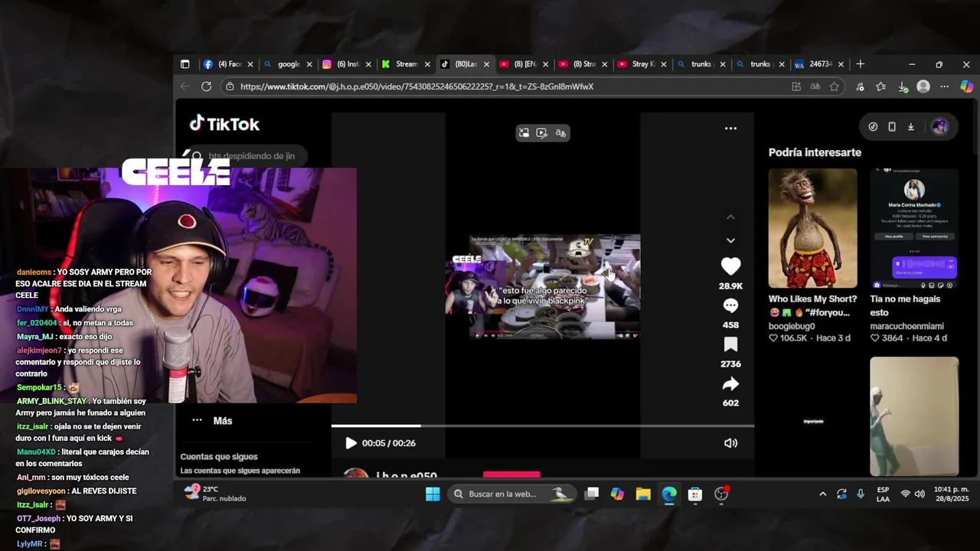
Task: Open a new browser tab
Action: pyautogui.click(x=860, y=64)
